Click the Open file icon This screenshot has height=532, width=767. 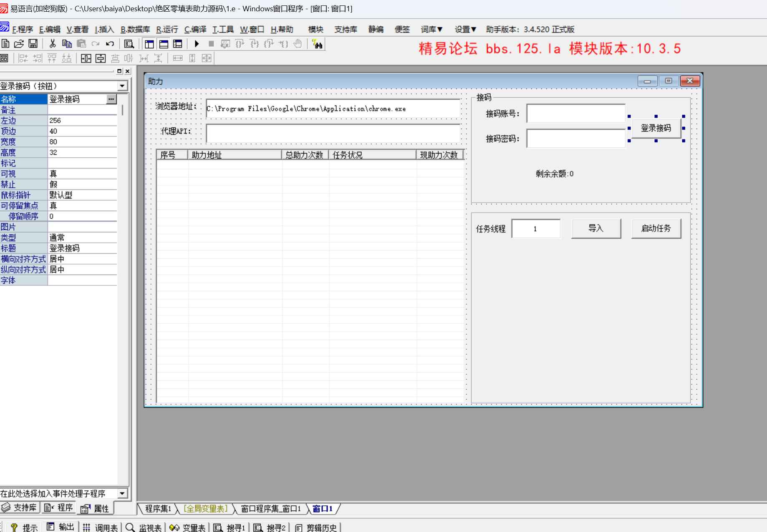pyautogui.click(x=19, y=44)
